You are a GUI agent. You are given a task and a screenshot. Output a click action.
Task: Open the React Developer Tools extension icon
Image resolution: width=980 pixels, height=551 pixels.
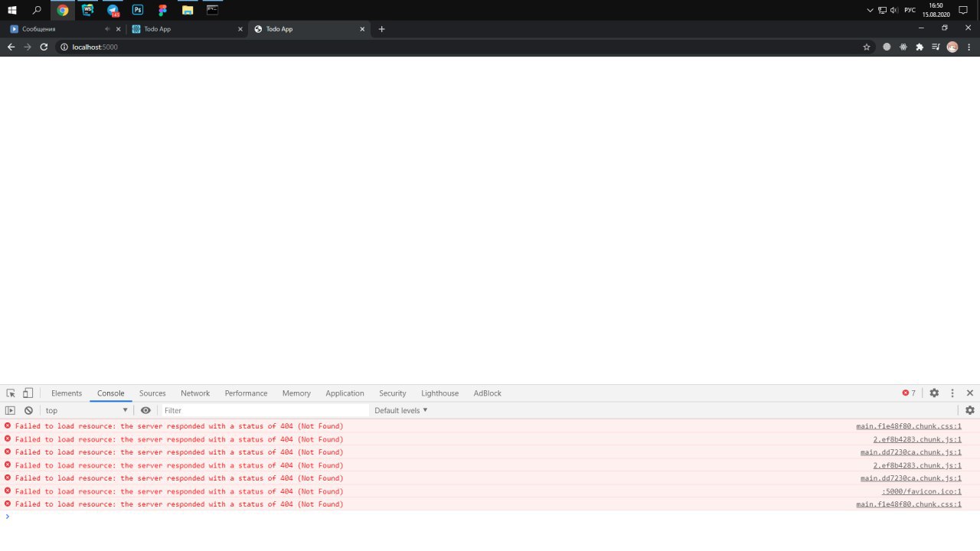tap(903, 47)
